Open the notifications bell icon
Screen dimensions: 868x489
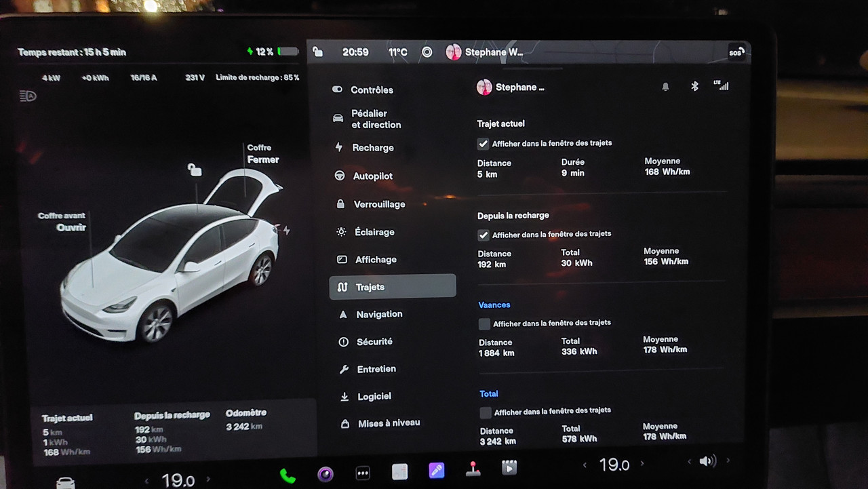pyautogui.click(x=665, y=87)
